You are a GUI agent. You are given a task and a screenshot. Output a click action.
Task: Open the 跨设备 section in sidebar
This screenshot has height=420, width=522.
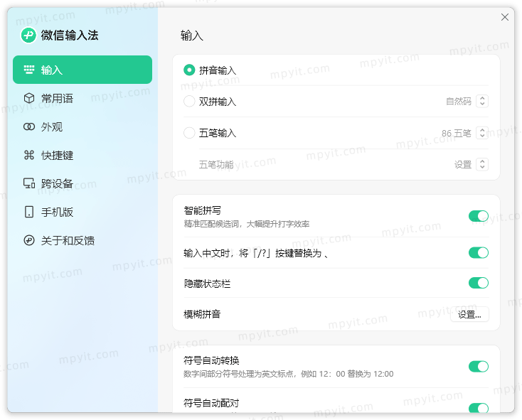pyautogui.click(x=82, y=183)
